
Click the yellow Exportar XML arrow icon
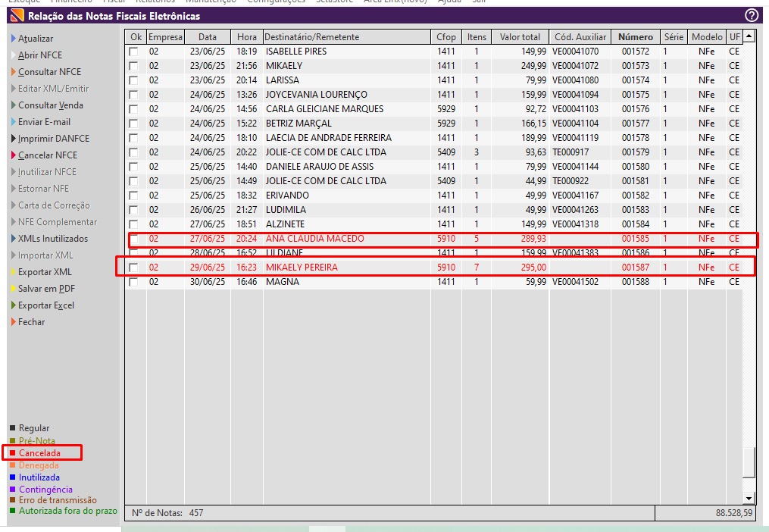click(13, 272)
